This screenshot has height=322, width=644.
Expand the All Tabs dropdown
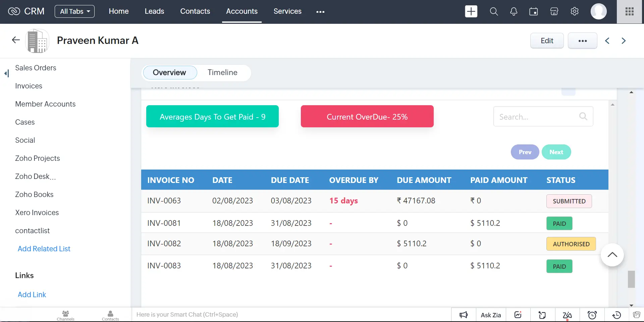coord(74,11)
